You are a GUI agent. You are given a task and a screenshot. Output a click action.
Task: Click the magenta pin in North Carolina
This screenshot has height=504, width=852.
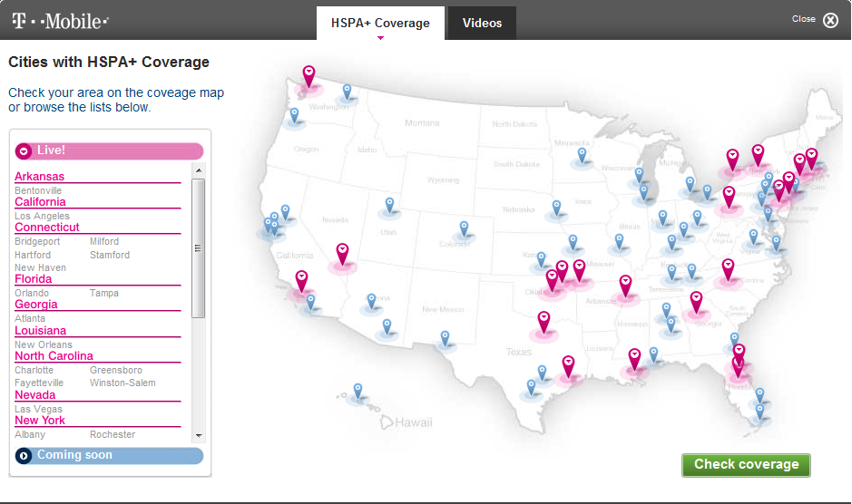point(728,270)
